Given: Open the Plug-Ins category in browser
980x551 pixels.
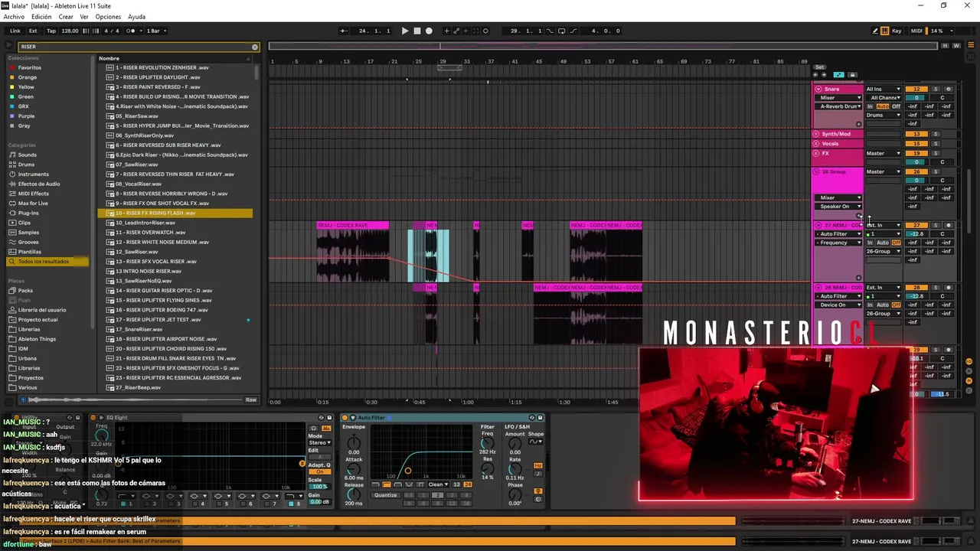Looking at the screenshot, I should [x=28, y=213].
